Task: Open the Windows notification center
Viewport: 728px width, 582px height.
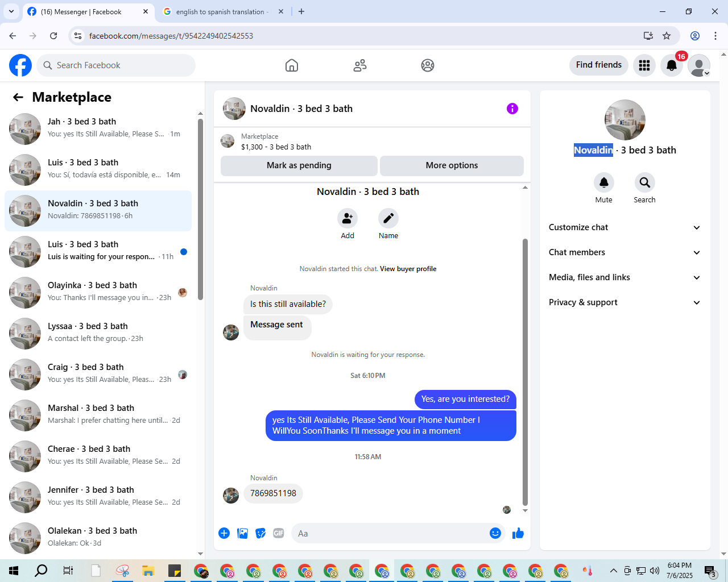Action: (710, 571)
